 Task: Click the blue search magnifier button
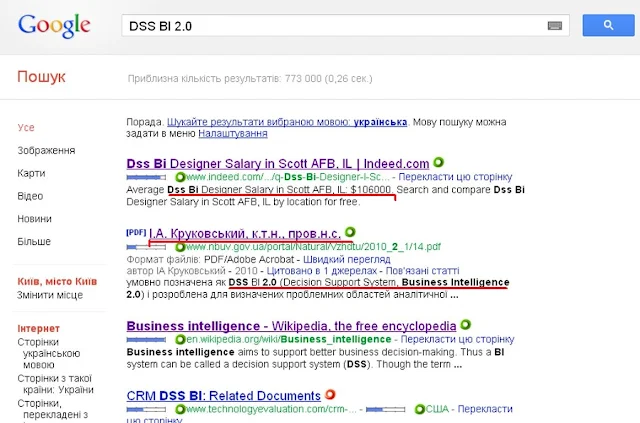(x=608, y=25)
